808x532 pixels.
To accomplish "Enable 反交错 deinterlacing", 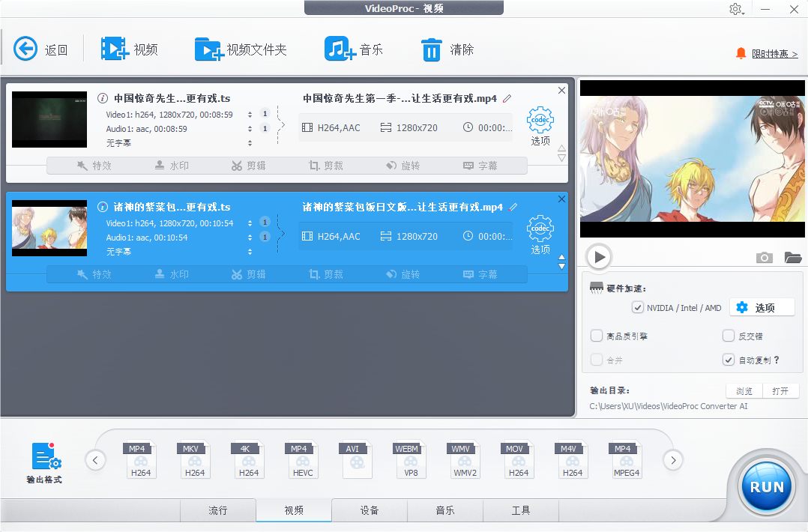I will [x=728, y=336].
